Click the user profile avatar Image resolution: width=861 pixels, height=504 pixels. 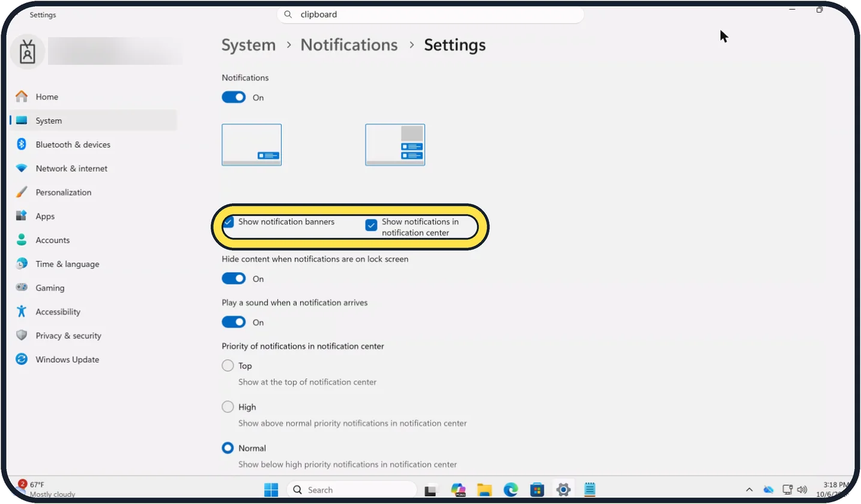(28, 53)
